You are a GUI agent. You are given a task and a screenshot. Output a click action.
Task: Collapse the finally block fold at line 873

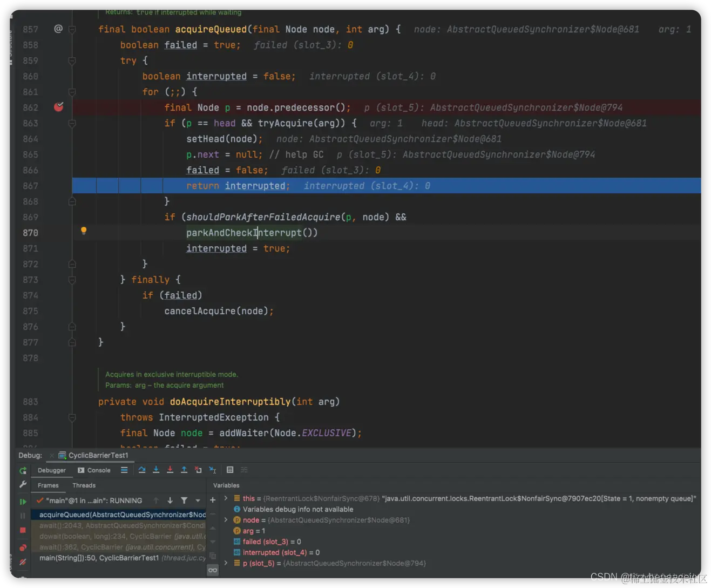coord(72,280)
